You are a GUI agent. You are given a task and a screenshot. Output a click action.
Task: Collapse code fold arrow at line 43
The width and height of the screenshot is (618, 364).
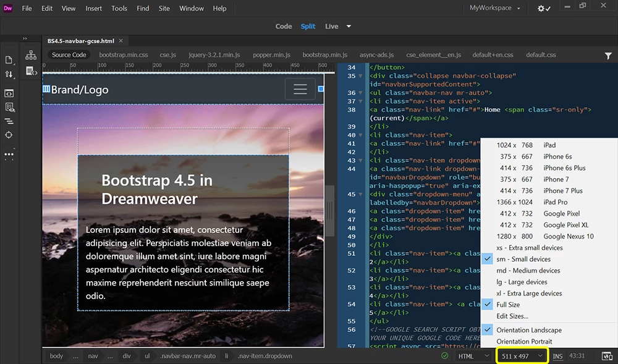click(x=360, y=160)
